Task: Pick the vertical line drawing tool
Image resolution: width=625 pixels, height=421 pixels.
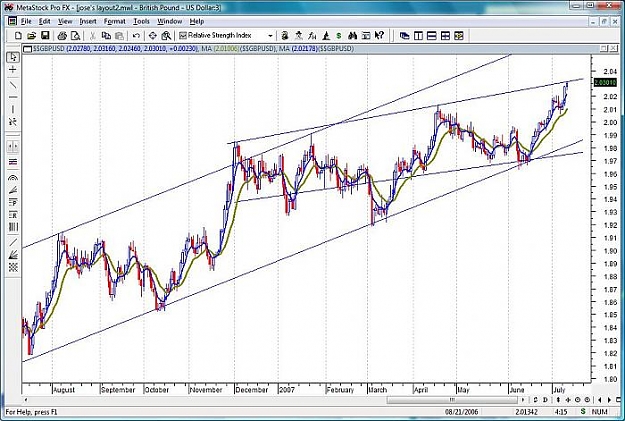Action: click(x=13, y=109)
